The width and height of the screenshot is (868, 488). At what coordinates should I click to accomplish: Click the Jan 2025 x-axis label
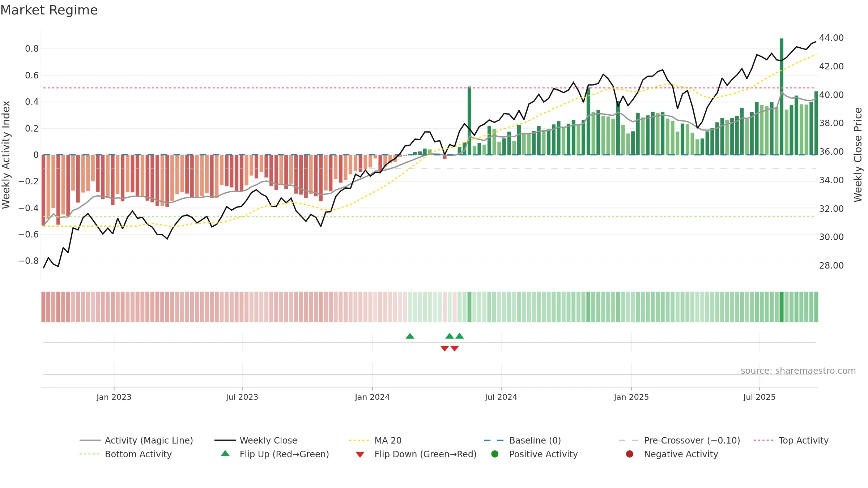pyautogui.click(x=631, y=397)
